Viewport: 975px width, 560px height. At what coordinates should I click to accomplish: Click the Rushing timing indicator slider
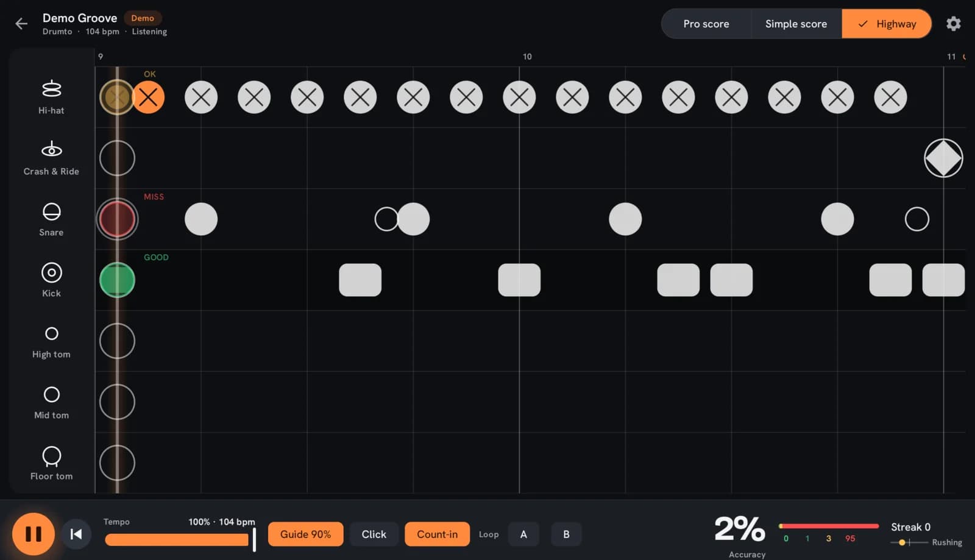tap(909, 542)
